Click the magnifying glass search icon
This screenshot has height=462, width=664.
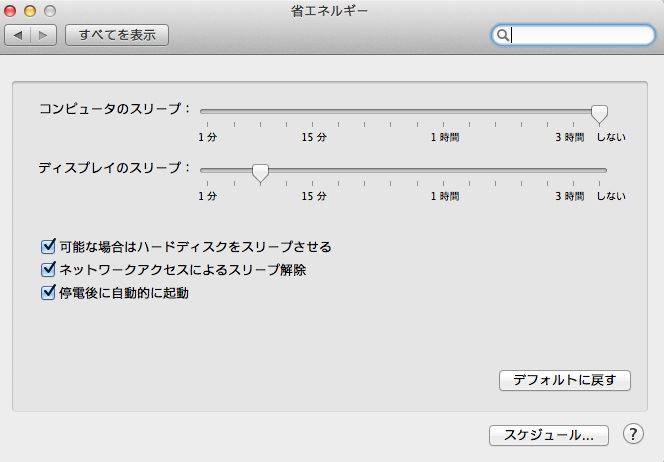(502, 35)
